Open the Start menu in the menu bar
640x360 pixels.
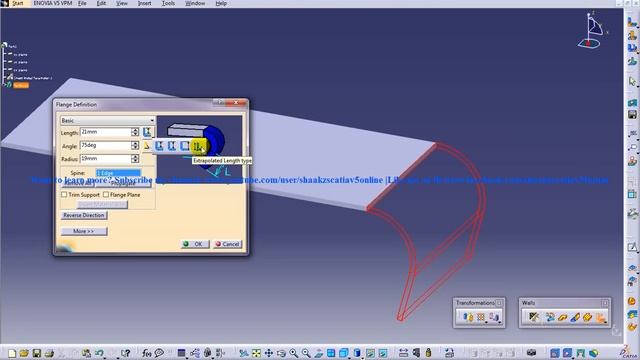[x=18, y=3]
